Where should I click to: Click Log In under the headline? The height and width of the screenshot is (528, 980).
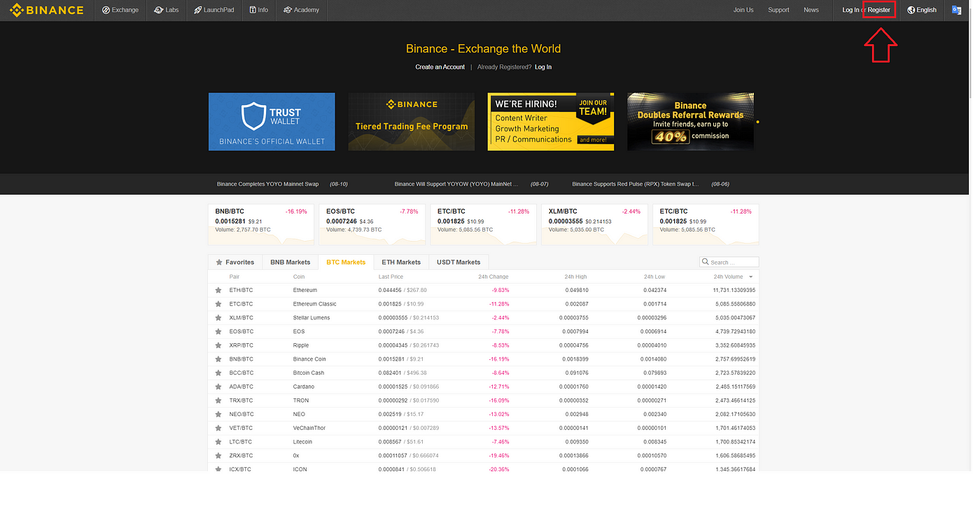[543, 67]
